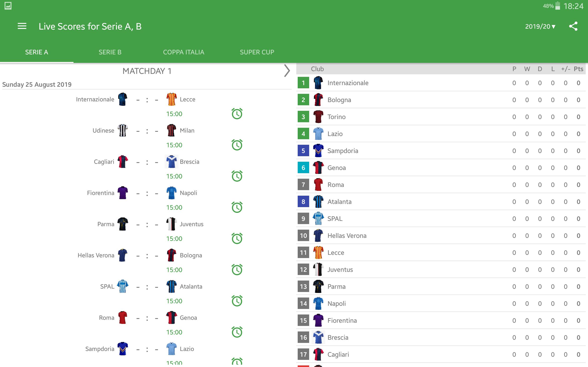Select the COPPA ITALIA tab
Viewport: 588px width, 367px height.
[x=184, y=52]
